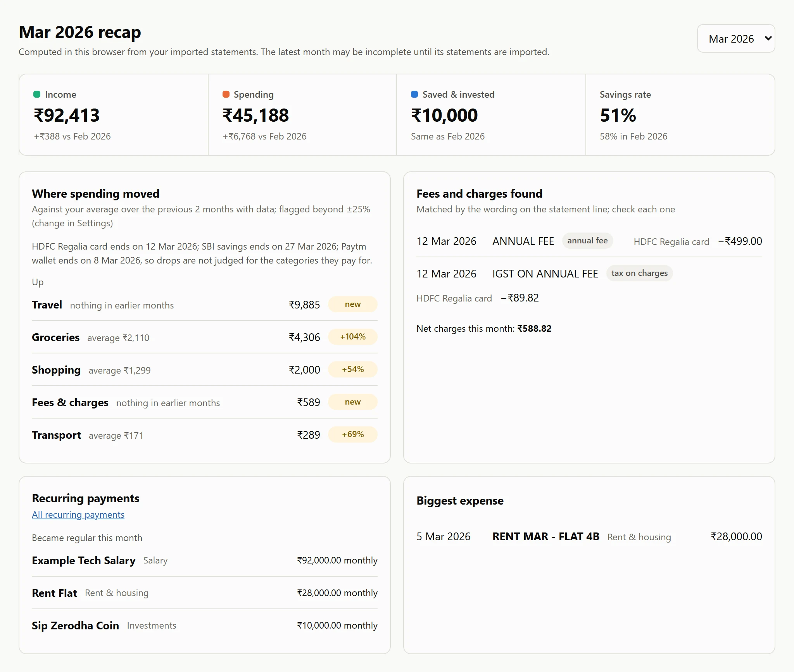
Task: Click the 'Transport' category name
Action: (x=57, y=435)
